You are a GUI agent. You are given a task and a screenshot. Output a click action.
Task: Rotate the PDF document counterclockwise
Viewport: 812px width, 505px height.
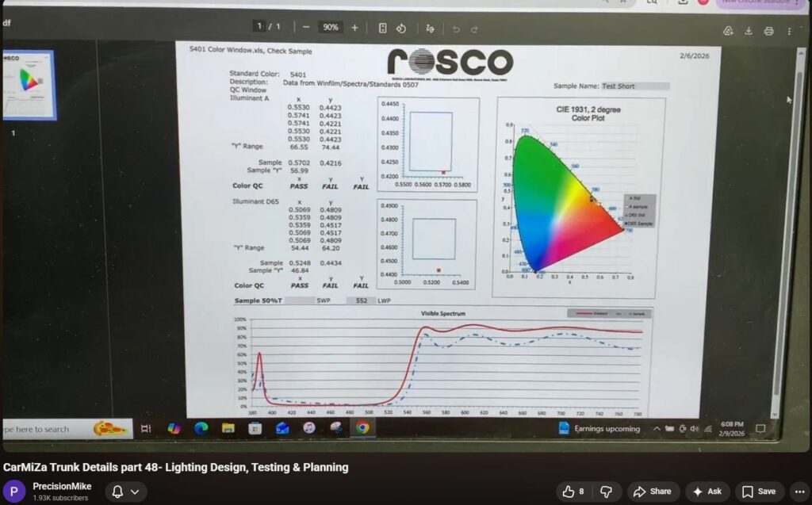point(401,29)
